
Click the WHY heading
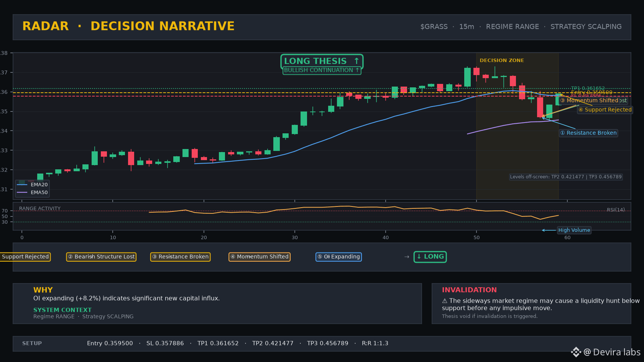point(43,290)
